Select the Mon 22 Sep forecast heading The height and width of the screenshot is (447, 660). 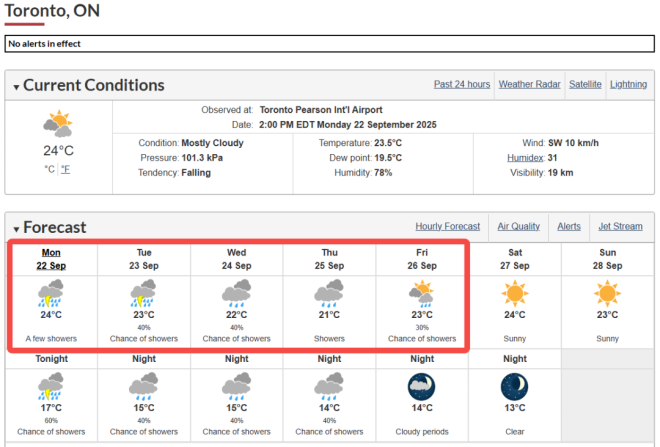[x=51, y=259]
